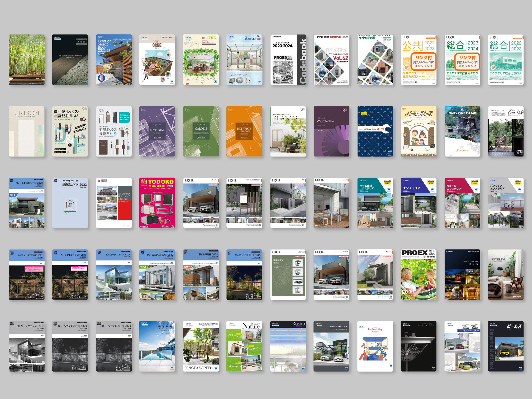Open the One Life image book
532x399 pixels.
point(506,131)
